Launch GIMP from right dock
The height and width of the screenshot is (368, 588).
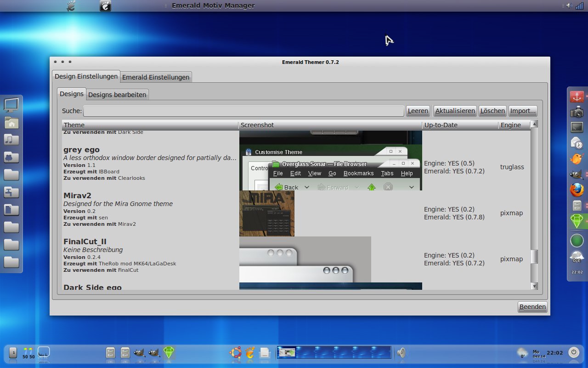pyautogui.click(x=577, y=174)
